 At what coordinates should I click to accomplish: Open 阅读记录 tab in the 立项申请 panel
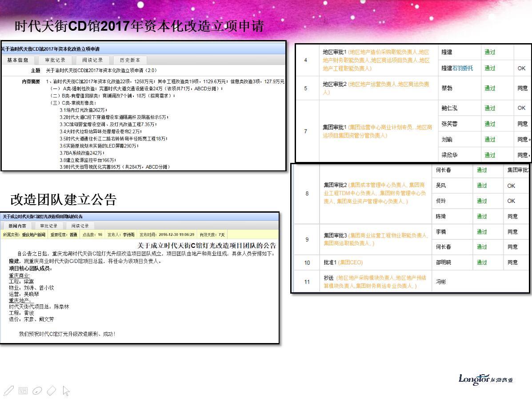92,60
